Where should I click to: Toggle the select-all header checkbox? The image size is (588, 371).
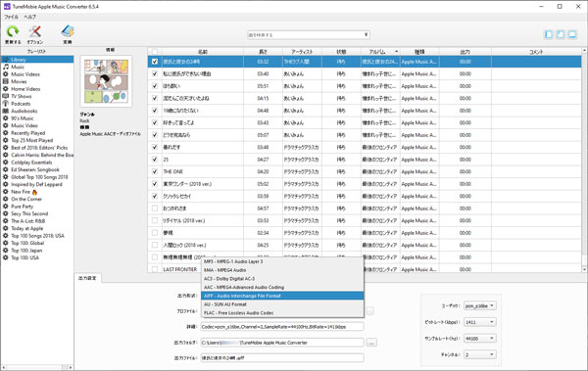(x=155, y=52)
